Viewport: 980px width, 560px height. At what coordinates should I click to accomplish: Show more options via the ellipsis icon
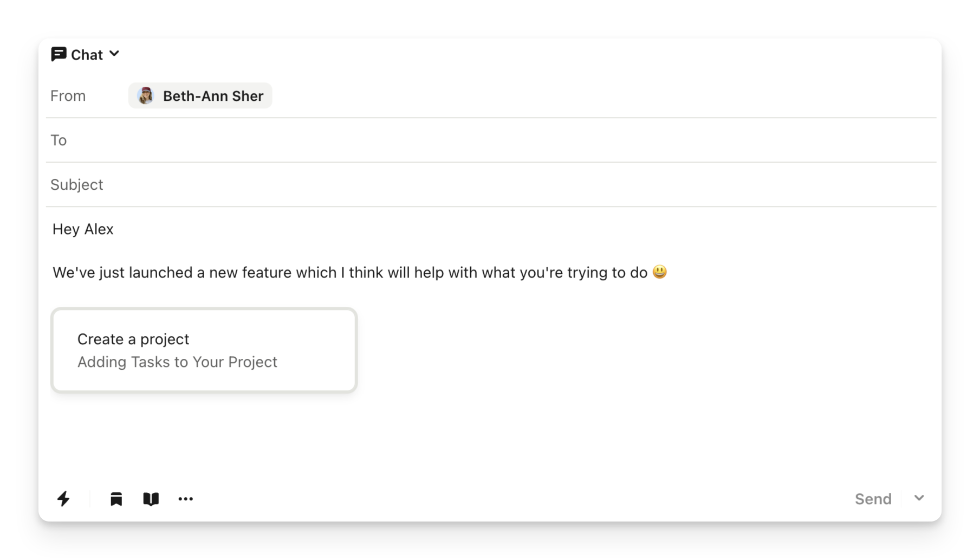[x=185, y=499]
